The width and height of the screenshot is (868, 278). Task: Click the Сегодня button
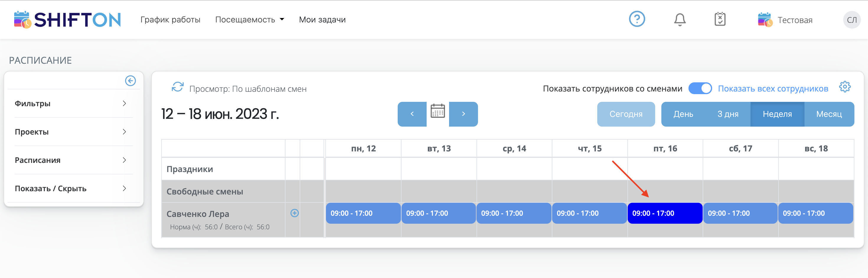point(626,114)
